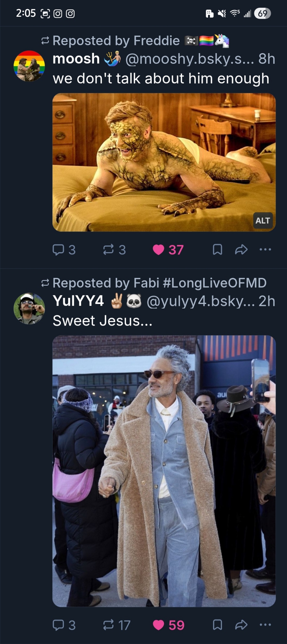
Task: Show ALT text for lizard costume image
Action: (x=263, y=221)
